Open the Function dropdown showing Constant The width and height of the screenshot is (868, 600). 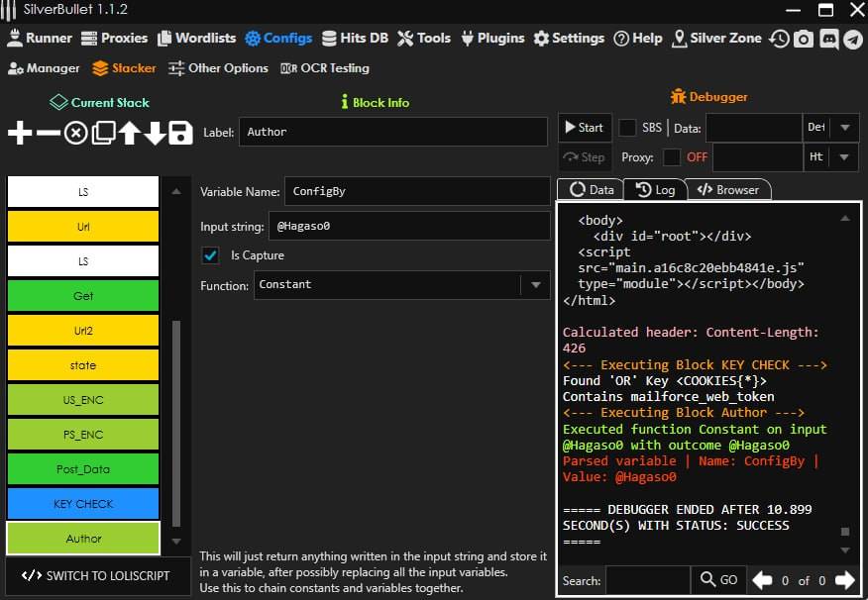click(535, 285)
